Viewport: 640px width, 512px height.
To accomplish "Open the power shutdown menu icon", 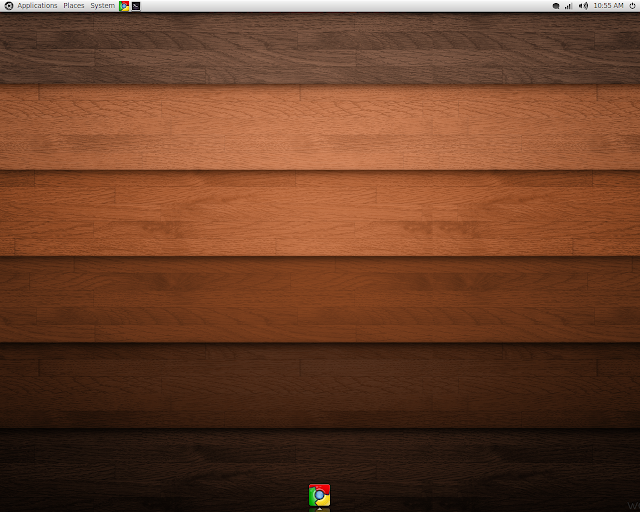I will pyautogui.click(x=632, y=6).
